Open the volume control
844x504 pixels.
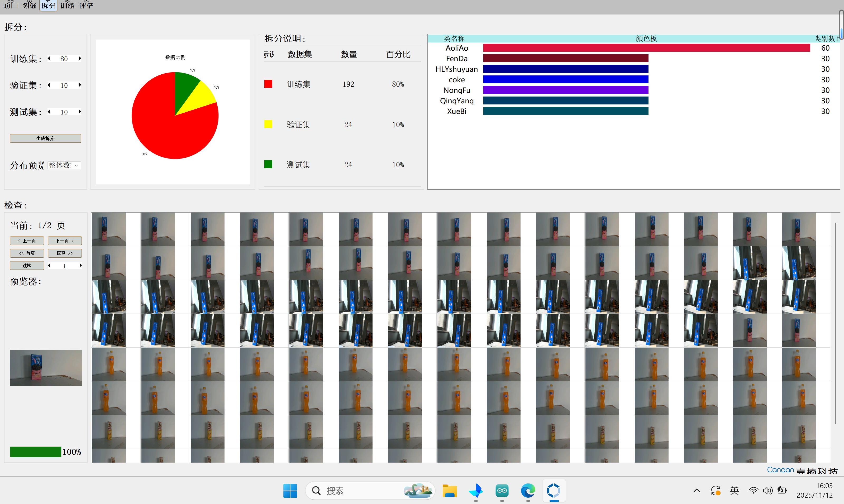[767, 490]
